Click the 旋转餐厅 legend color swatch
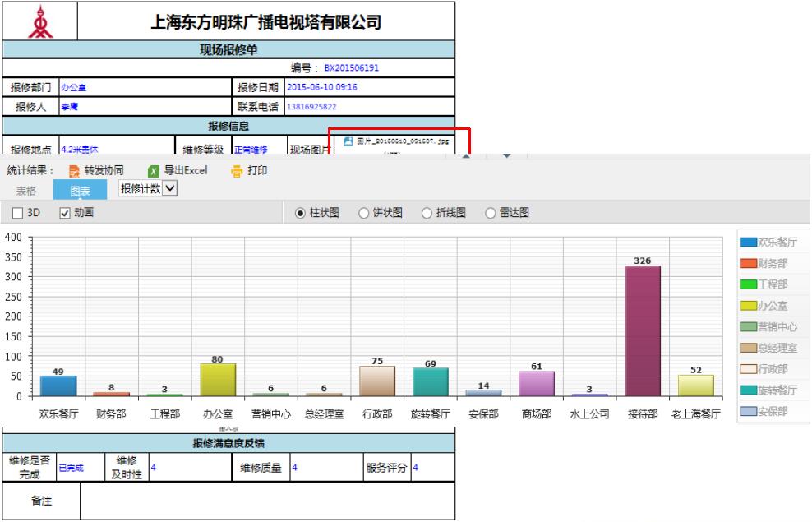Screen dimensions: 812x522 (x=748, y=390)
